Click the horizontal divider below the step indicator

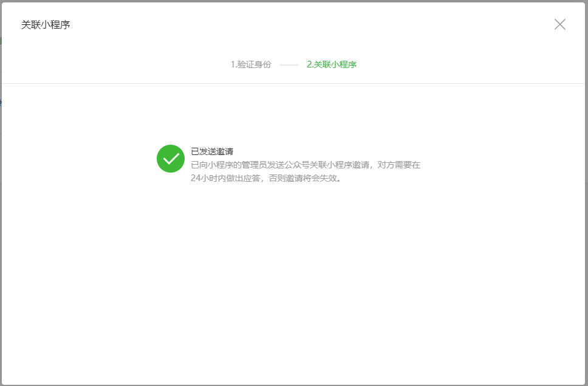point(293,83)
